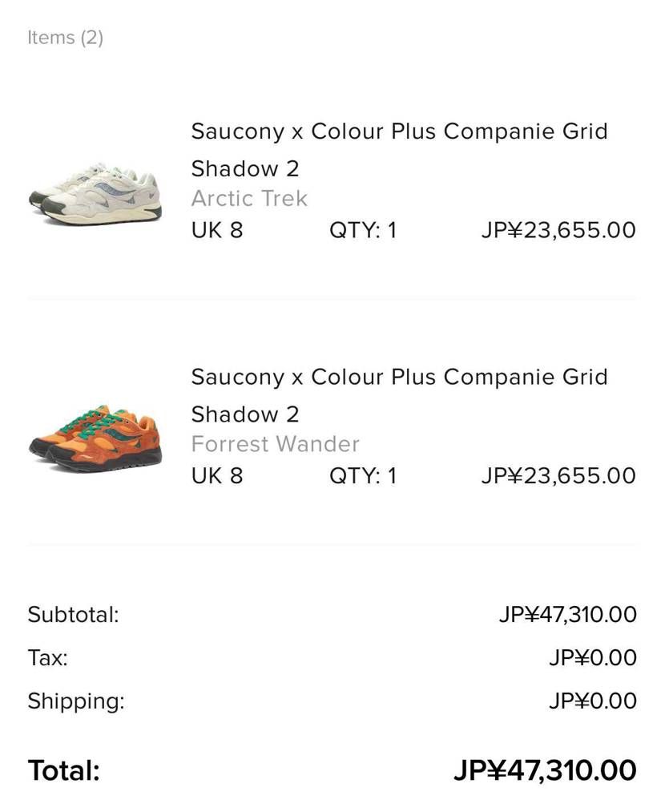Click the Items (2) header
The width and height of the screenshot is (665, 812).
point(65,38)
